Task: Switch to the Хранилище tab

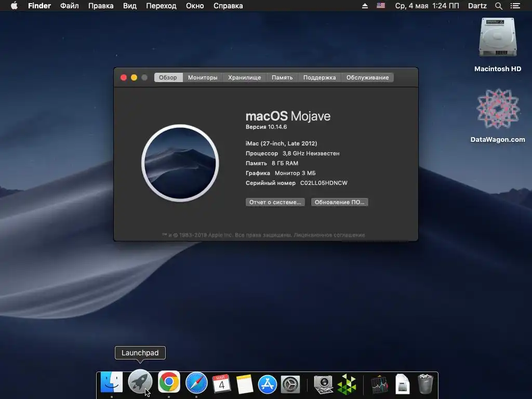Action: (244, 77)
